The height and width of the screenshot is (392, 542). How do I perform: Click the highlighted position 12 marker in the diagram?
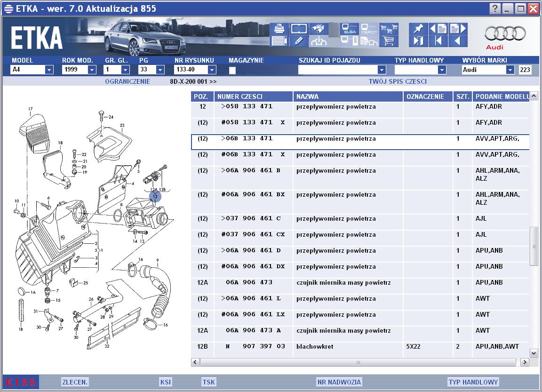[155, 196]
